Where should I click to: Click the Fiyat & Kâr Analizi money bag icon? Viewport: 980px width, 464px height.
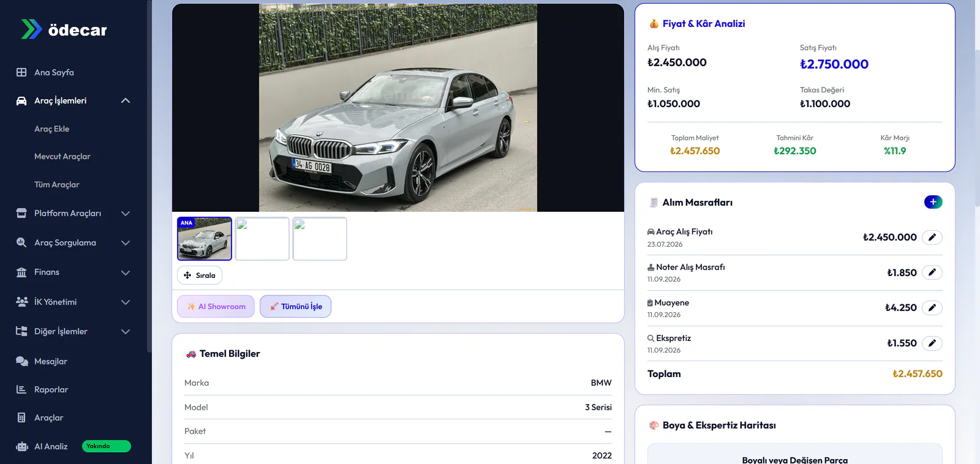click(654, 24)
